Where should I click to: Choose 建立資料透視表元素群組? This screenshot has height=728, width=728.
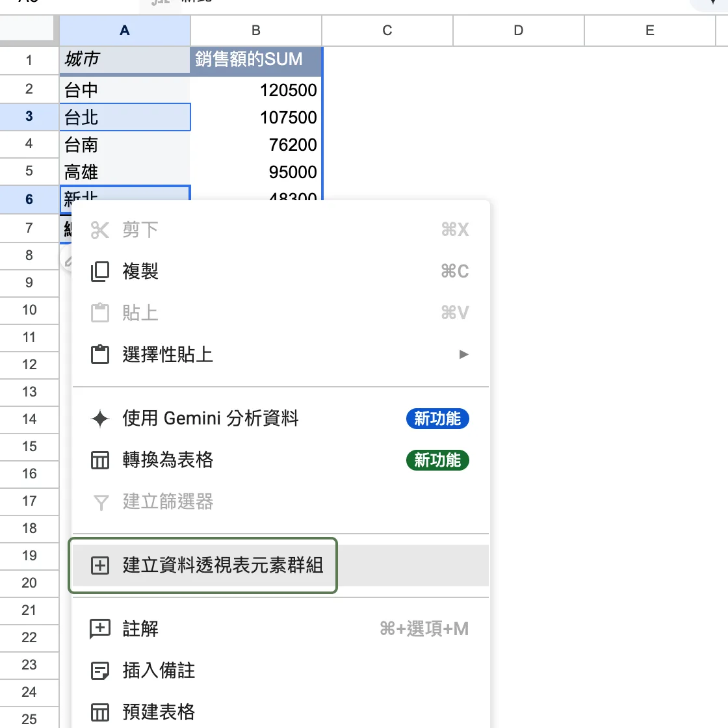click(x=280, y=565)
